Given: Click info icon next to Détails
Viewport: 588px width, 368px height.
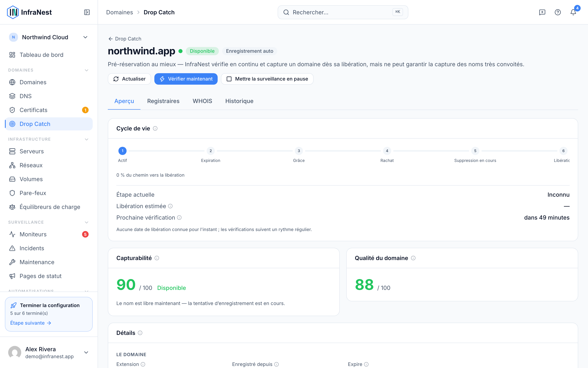Looking at the screenshot, I should [140, 333].
